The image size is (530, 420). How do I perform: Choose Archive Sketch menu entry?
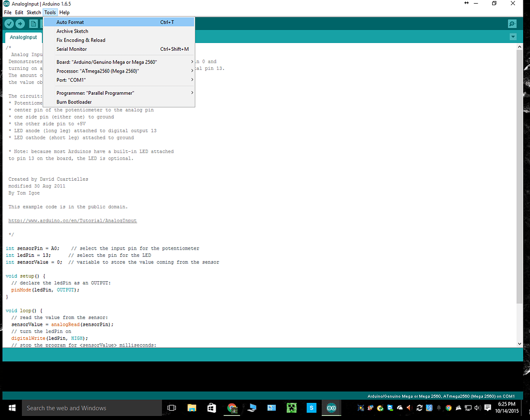point(119,31)
